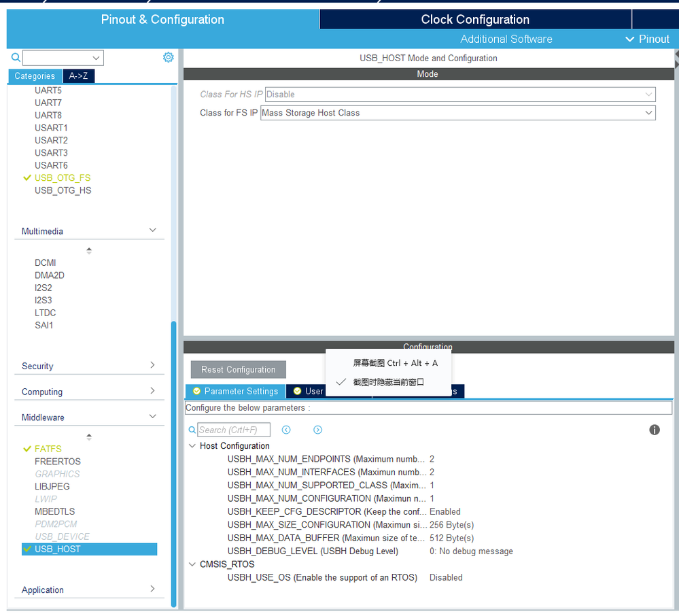Image resolution: width=679 pixels, height=616 pixels.
Task: Choose screen capture Ctrl + Alt + A entry
Action: point(395,363)
